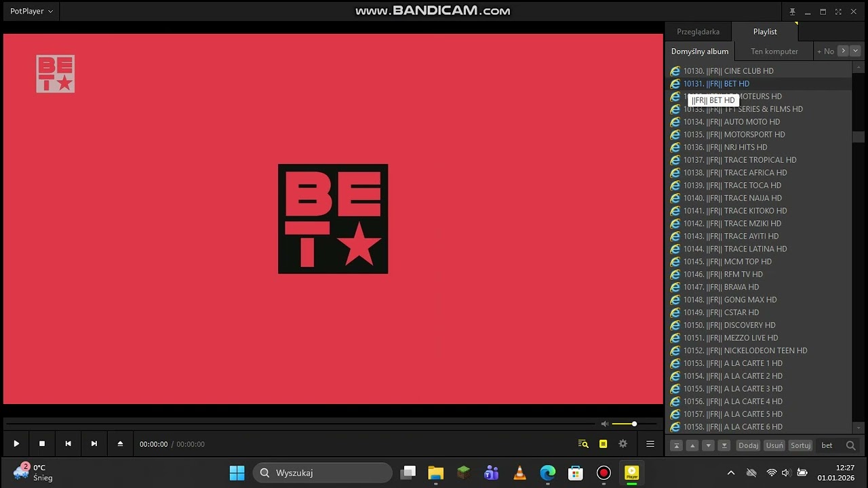Open File Explorer from the taskbar
The image size is (868, 488).
435,473
